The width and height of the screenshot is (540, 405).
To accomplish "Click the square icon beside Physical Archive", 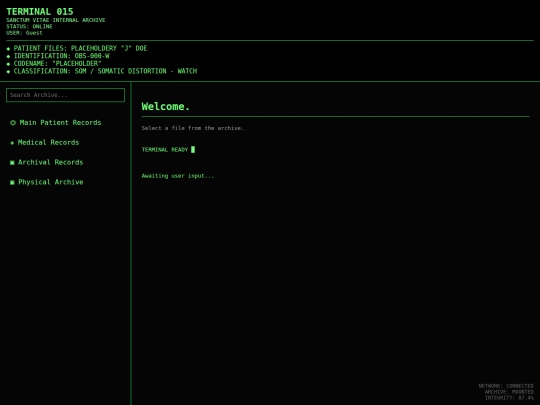I will 12,182.
